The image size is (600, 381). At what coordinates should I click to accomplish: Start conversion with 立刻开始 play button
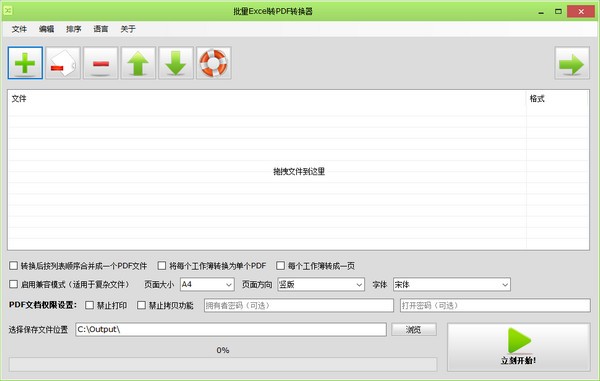click(x=518, y=347)
